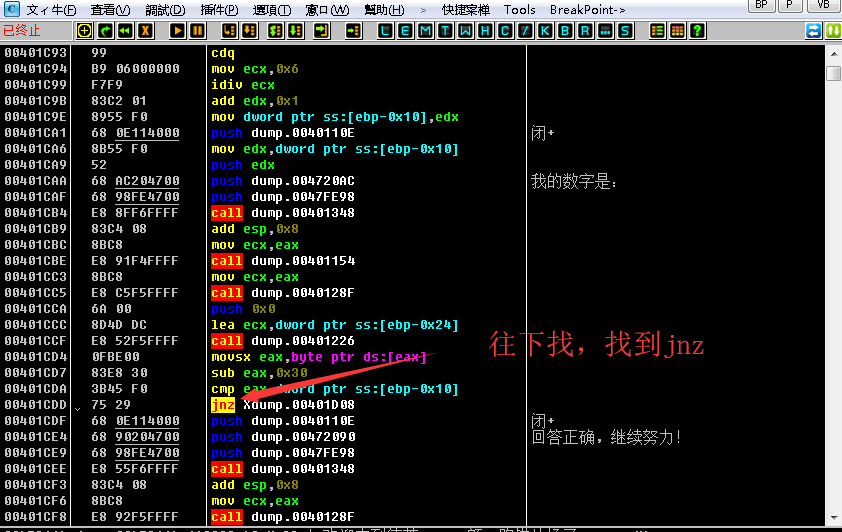Open the Breakpoints B icon

point(565,31)
